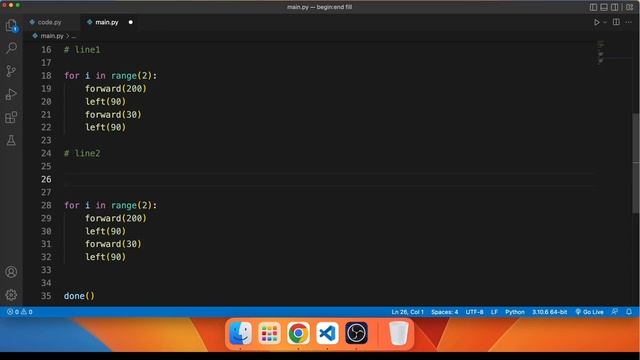Select Python interpreter 3.10.6 64-bit
640x360 pixels.
point(549,312)
